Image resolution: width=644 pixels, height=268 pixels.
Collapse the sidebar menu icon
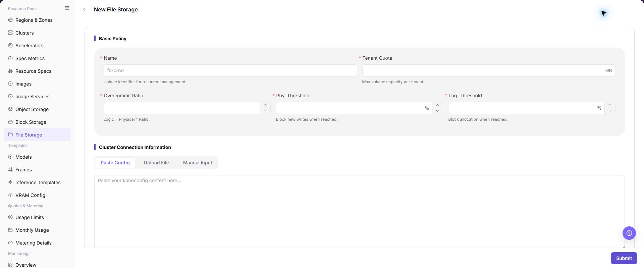pyautogui.click(x=67, y=8)
